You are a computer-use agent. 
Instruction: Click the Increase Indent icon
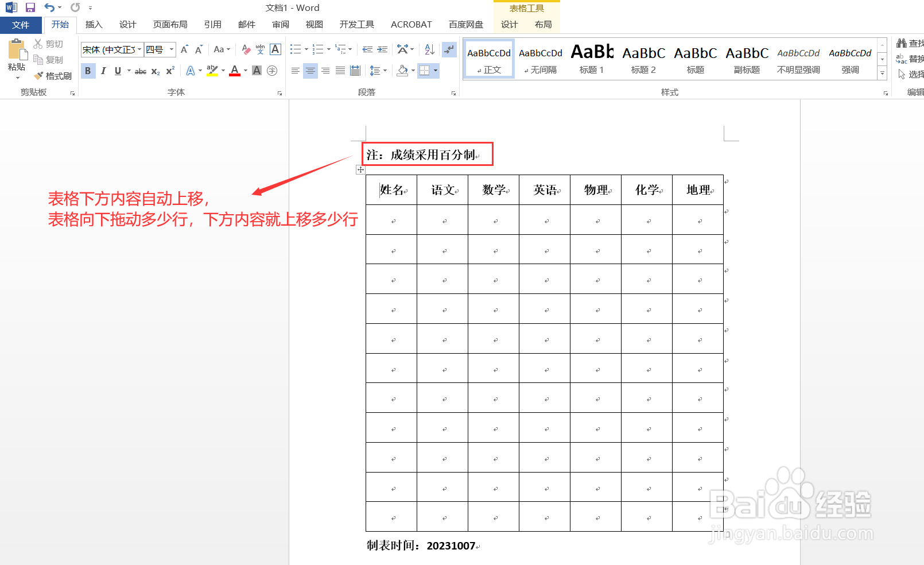[382, 49]
